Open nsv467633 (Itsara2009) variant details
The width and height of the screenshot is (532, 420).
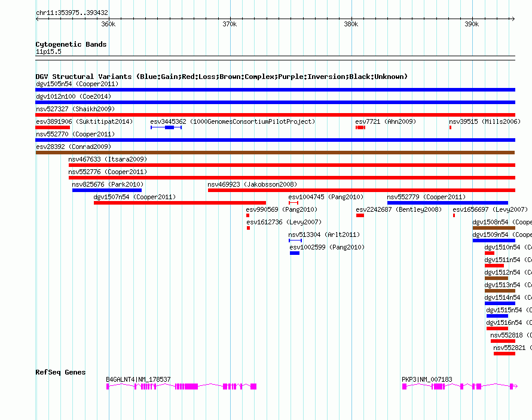tap(292, 165)
